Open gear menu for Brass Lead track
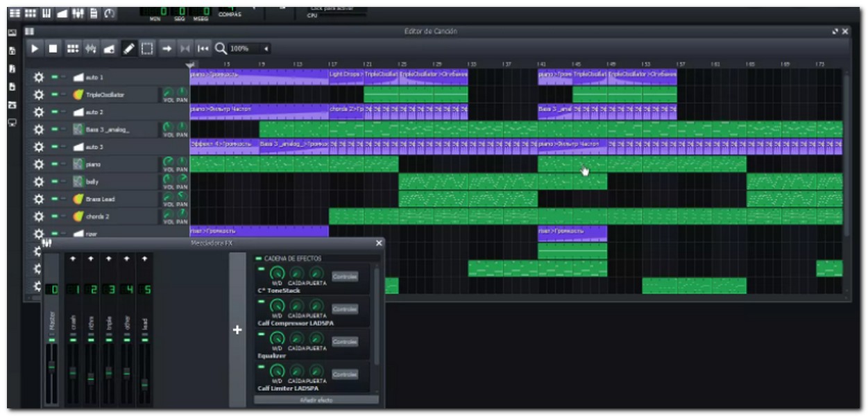The width and height of the screenshot is (868, 416). (39, 199)
